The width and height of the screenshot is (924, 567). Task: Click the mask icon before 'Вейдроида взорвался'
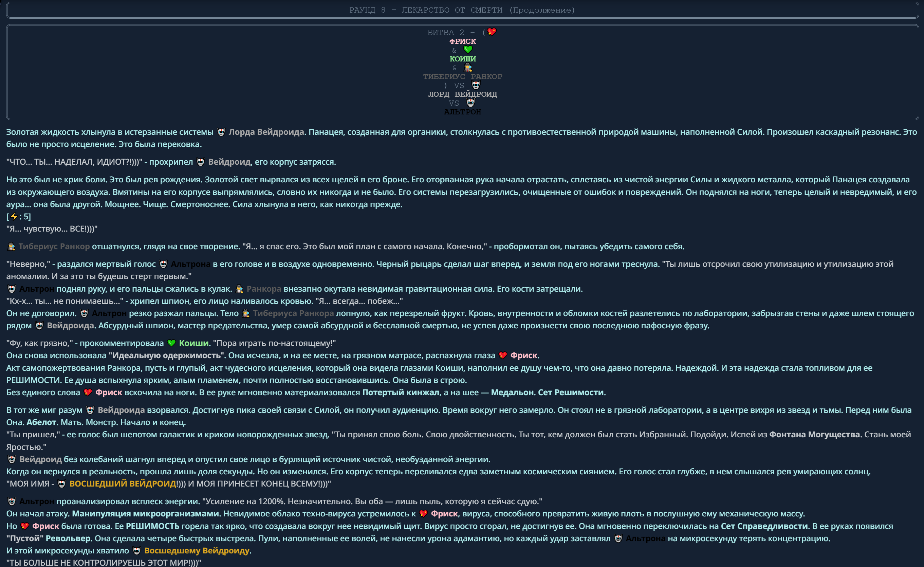point(90,410)
